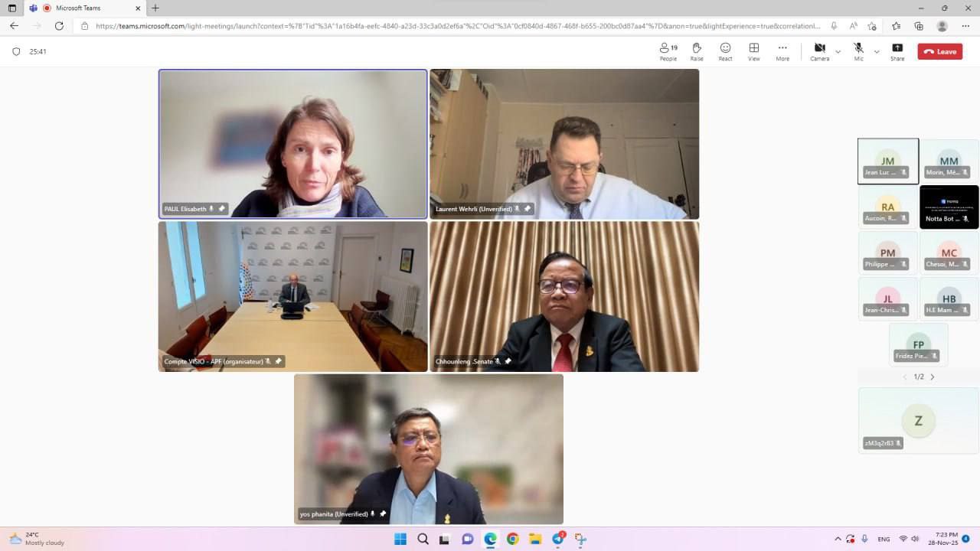980x551 pixels.
Task: Open the Windows Start menu
Action: point(400,539)
